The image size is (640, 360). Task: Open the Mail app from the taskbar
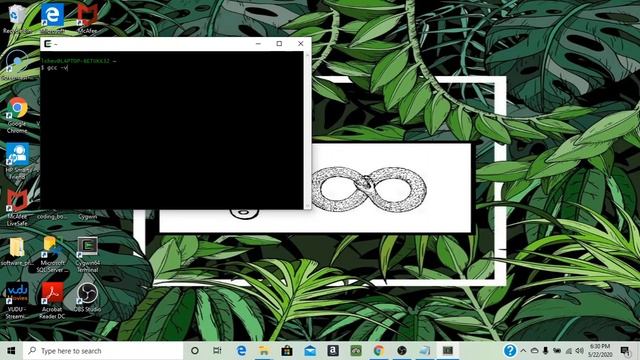coord(310,351)
